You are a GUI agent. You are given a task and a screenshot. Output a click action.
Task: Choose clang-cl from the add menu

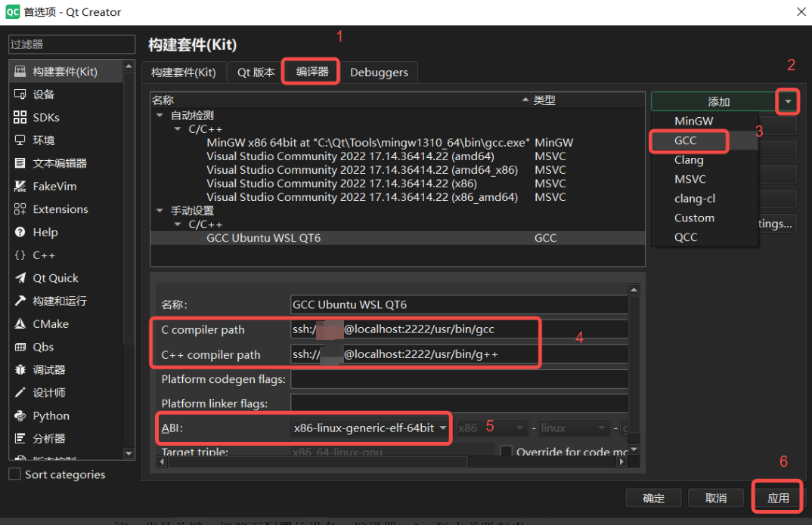coord(705,199)
